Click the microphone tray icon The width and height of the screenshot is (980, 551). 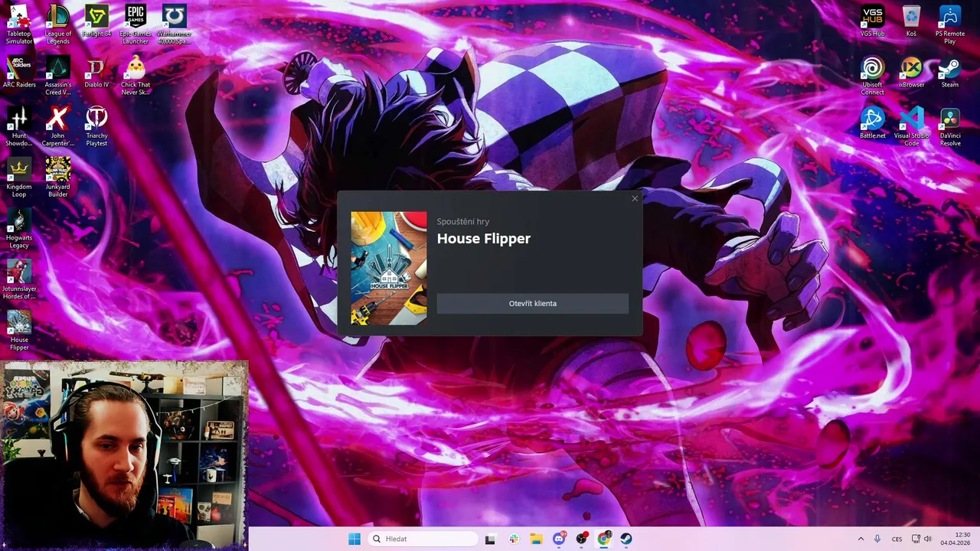(877, 539)
